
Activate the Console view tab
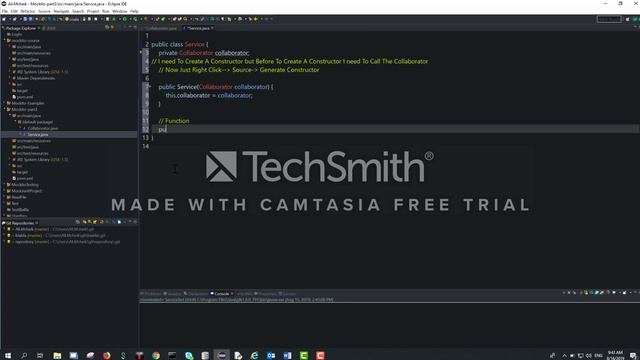(x=222, y=294)
